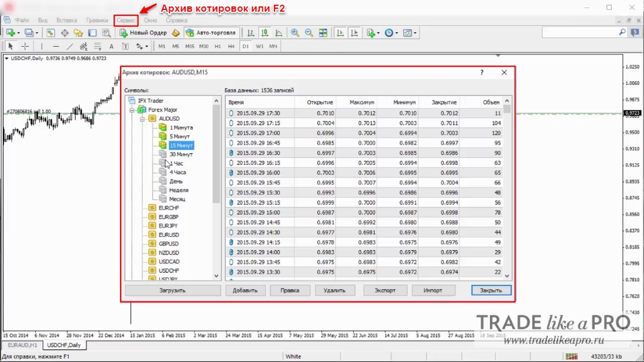The height and width of the screenshot is (362, 644).
Task: Switch timeframe to M5
Action: (x=176, y=46)
